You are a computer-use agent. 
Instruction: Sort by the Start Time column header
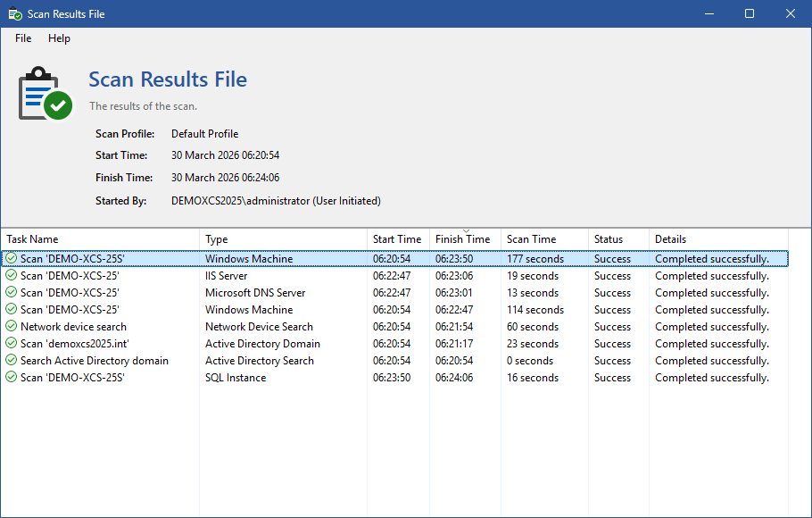point(397,239)
